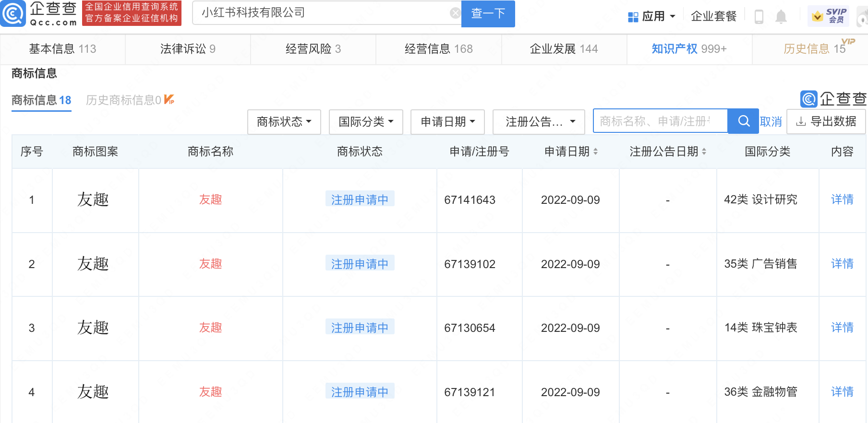Select application number 67139102
The width and height of the screenshot is (868, 423).
[470, 264]
